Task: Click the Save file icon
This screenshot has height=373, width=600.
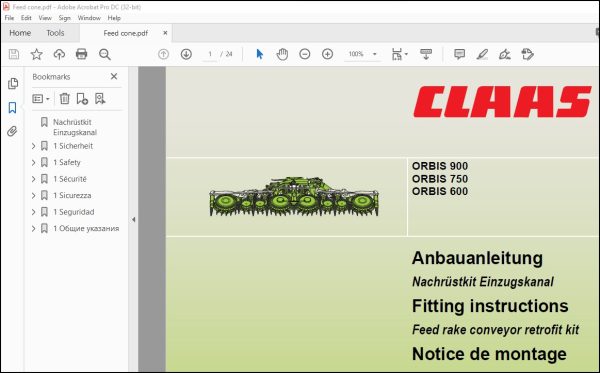Action: click(x=14, y=54)
